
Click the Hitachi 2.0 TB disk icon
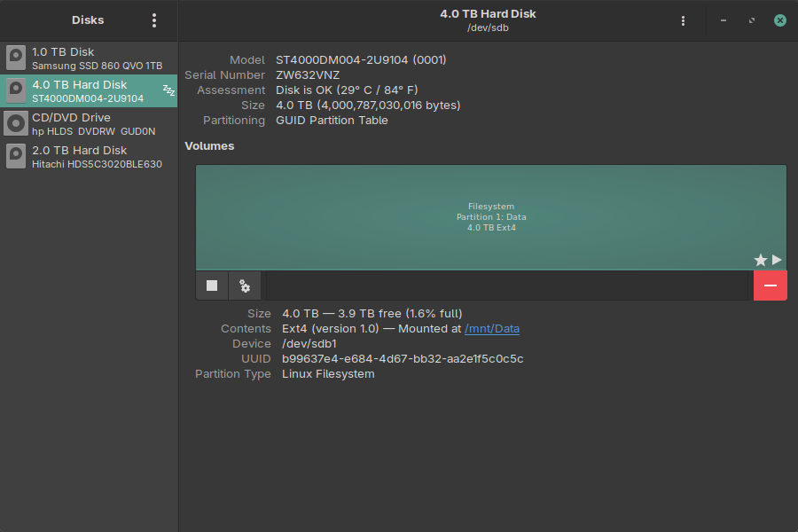[16, 157]
